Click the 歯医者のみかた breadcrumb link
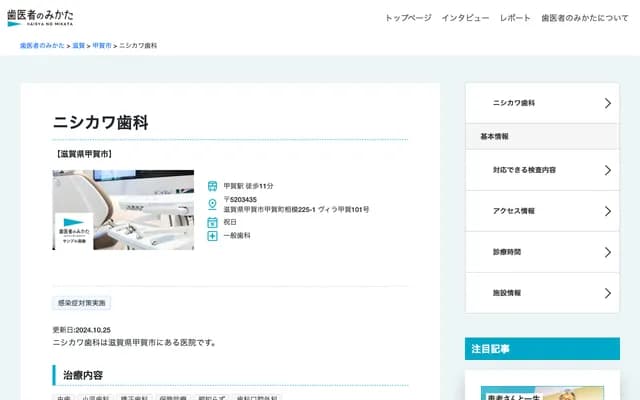 coord(42,45)
